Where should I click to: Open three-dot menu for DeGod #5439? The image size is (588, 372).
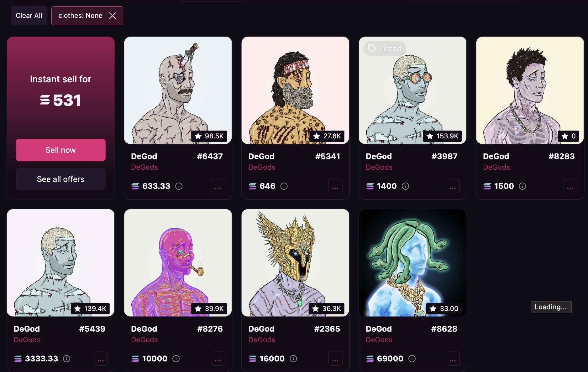101,359
